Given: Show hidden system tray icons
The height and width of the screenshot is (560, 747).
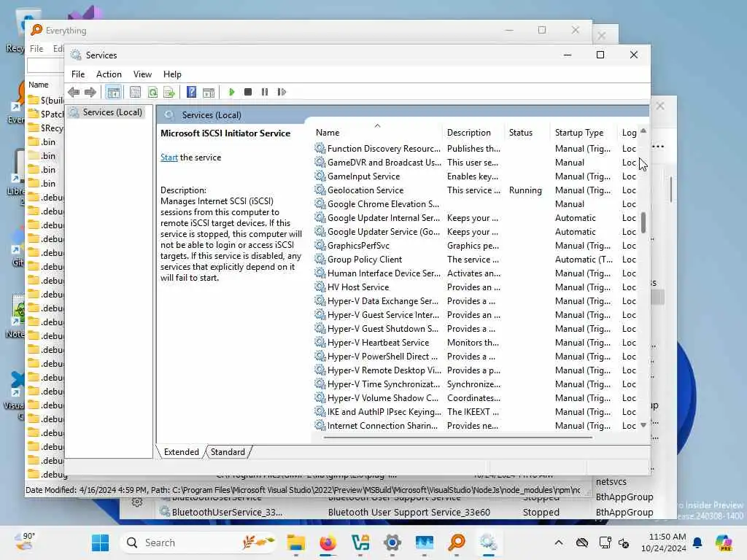Looking at the screenshot, I should [559, 542].
